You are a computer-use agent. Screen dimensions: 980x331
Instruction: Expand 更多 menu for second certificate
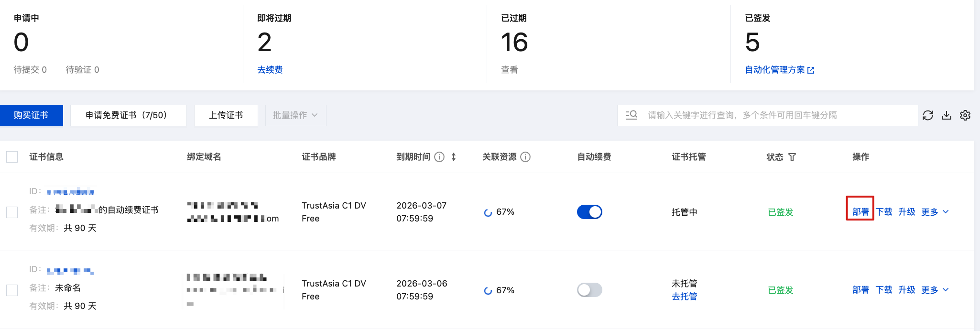935,290
